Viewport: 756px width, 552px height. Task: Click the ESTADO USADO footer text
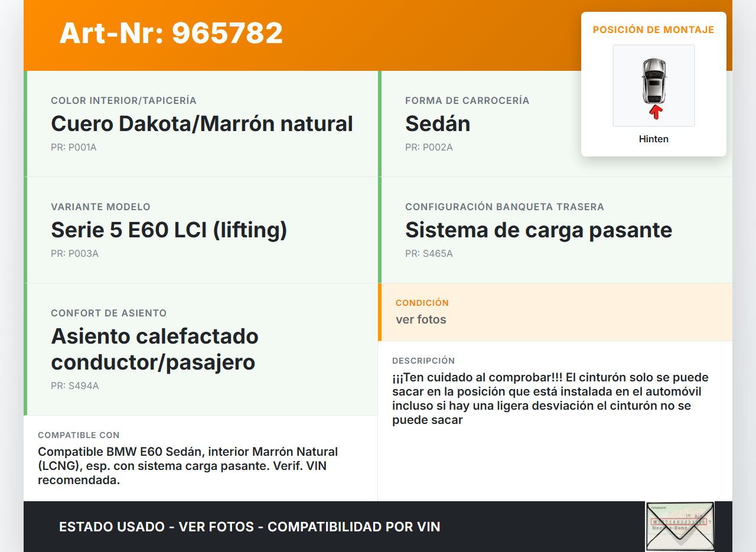tap(250, 527)
